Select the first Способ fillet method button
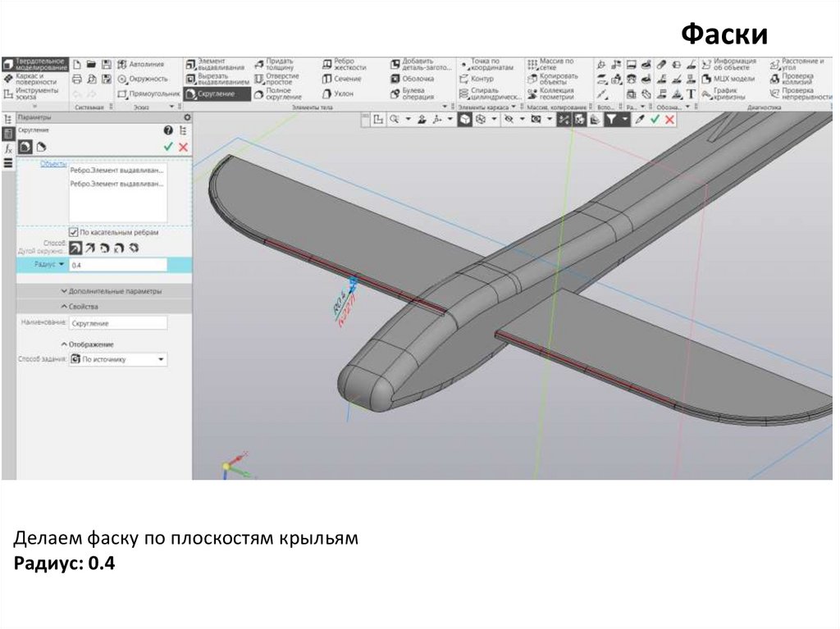This screenshot has height=629, width=840. click(75, 247)
